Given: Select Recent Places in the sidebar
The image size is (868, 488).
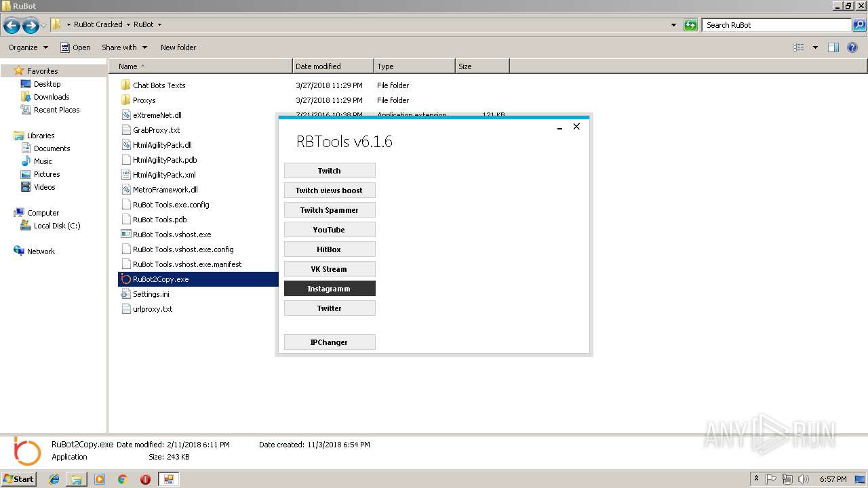Looking at the screenshot, I should [x=57, y=110].
